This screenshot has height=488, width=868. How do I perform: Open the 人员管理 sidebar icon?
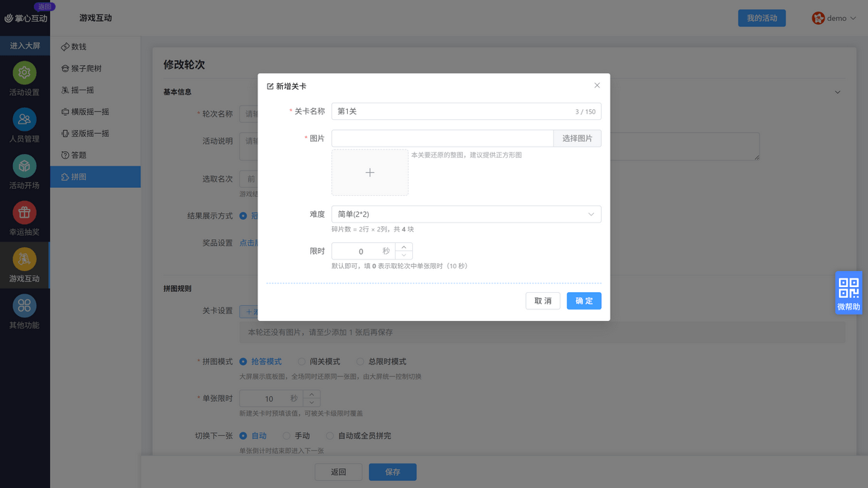(25, 120)
